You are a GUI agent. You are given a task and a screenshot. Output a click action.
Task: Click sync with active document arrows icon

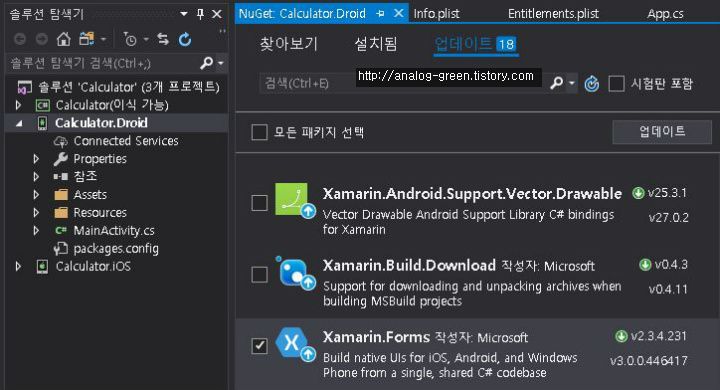(163, 40)
